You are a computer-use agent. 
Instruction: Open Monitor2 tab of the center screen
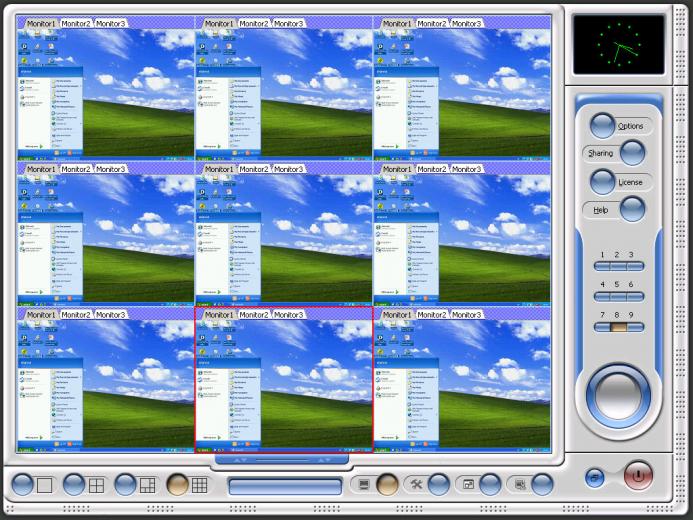[254, 169]
